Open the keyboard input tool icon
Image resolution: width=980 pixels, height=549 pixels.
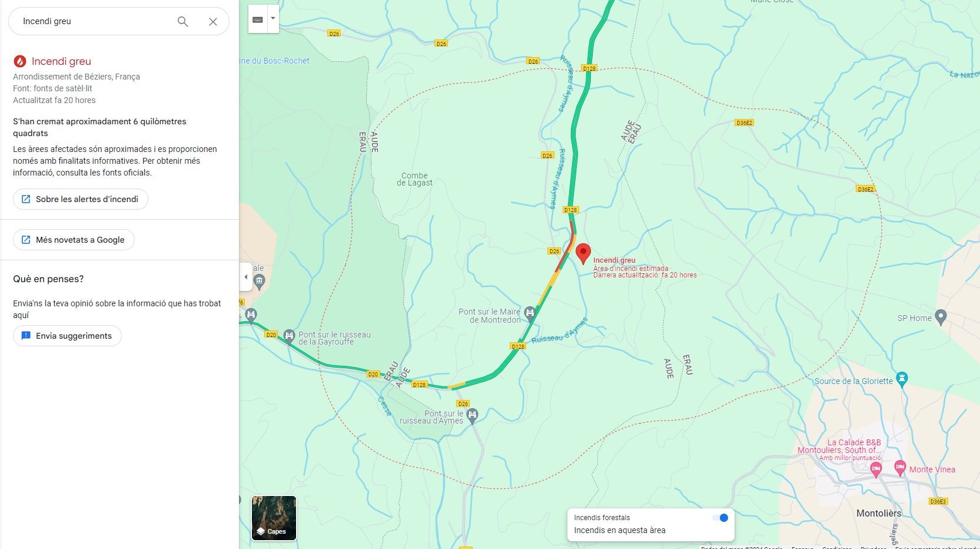(258, 19)
